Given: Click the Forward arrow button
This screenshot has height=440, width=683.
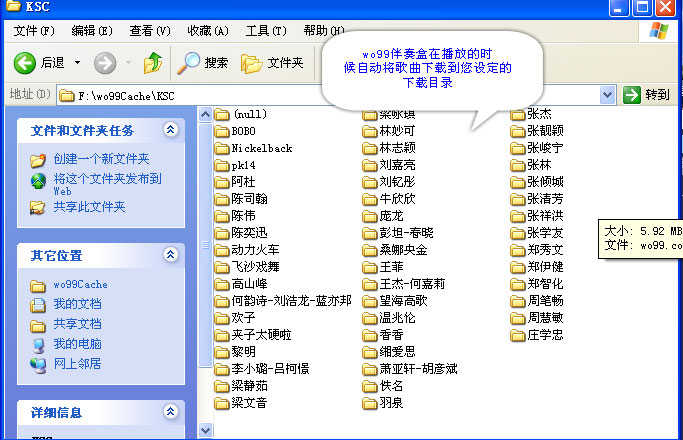Looking at the screenshot, I should coord(105,63).
